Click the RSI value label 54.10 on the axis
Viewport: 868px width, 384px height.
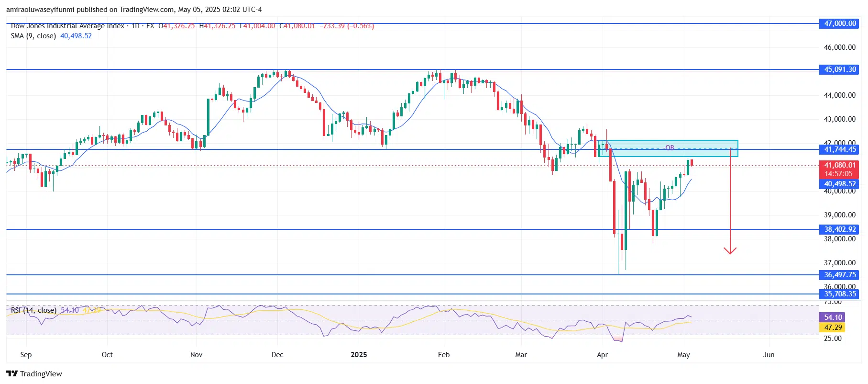[x=833, y=317]
